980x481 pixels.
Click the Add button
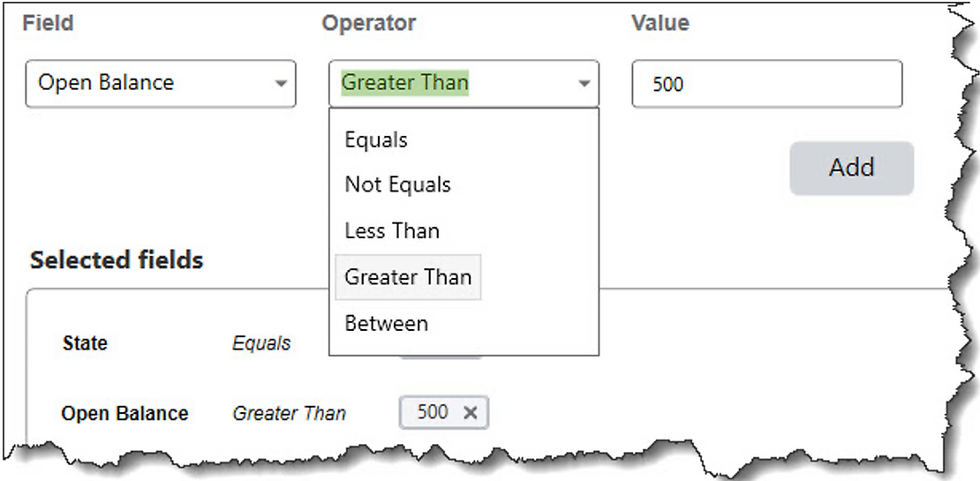pyautogui.click(x=852, y=168)
